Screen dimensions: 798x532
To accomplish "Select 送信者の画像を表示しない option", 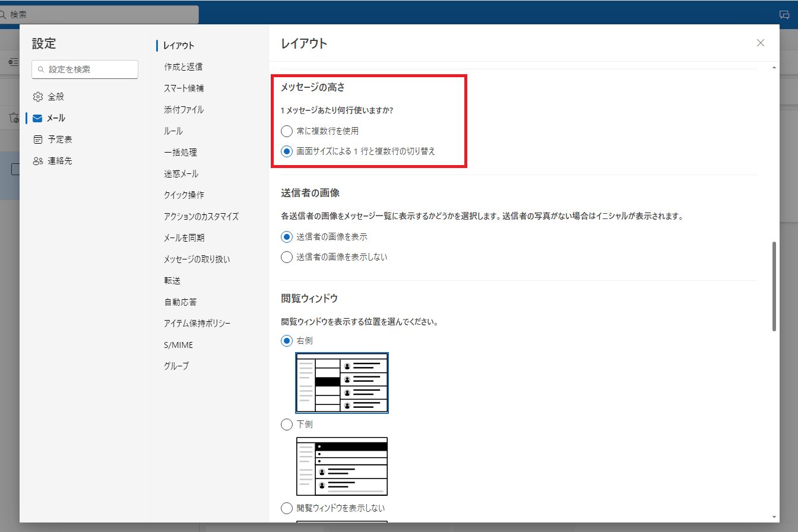I will 287,257.
